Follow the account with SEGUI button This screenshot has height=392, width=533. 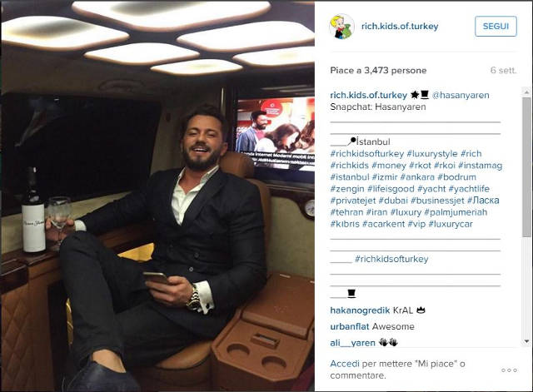click(496, 26)
